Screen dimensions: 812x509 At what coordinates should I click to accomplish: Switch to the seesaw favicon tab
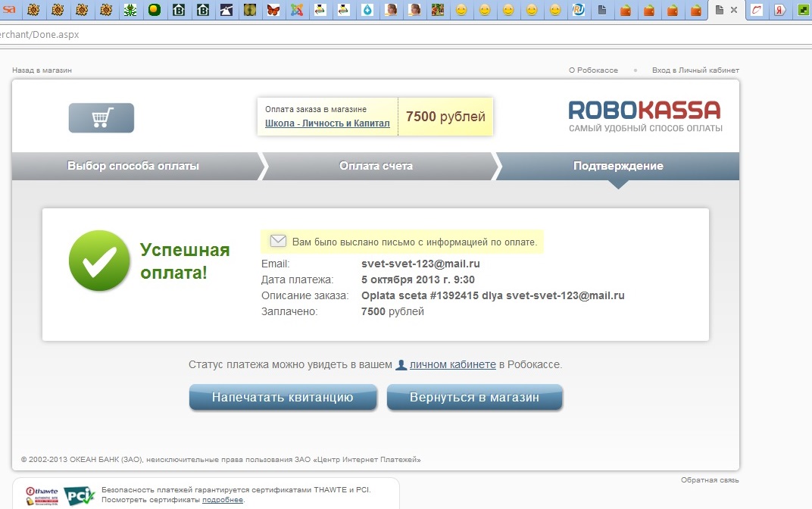pos(226,9)
